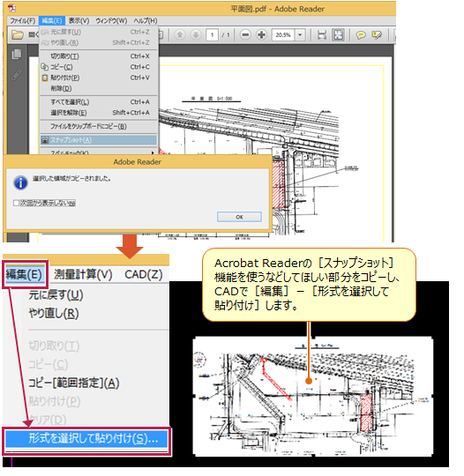
Task: Click the zoom in plus icon
Action: [x=261, y=35]
